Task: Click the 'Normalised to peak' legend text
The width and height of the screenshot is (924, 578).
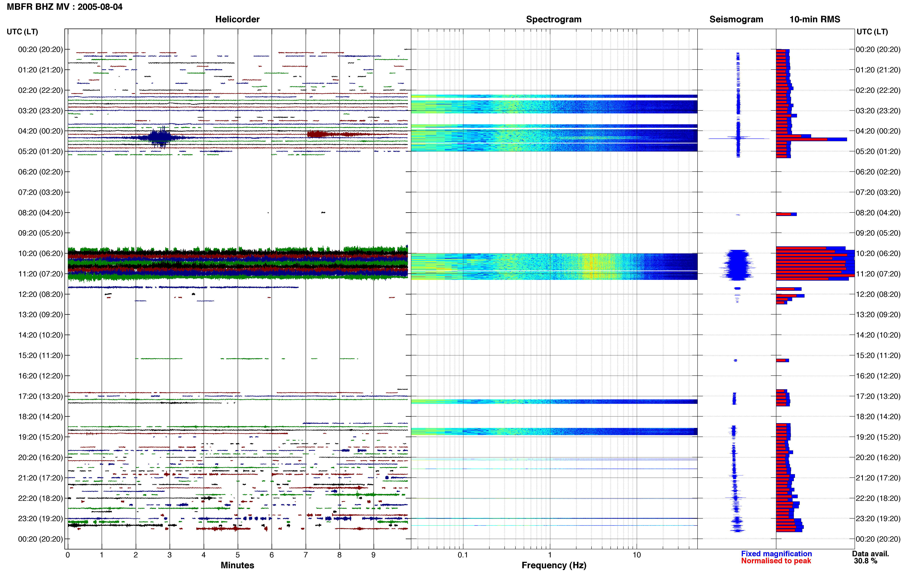Action: point(776,561)
